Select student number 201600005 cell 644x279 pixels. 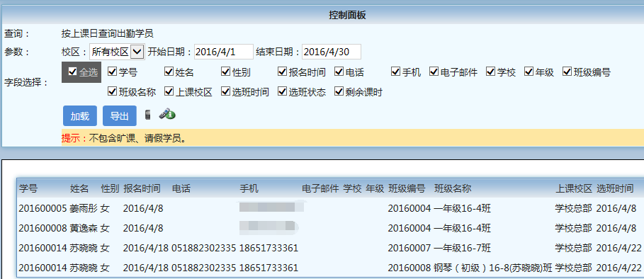click(43, 208)
